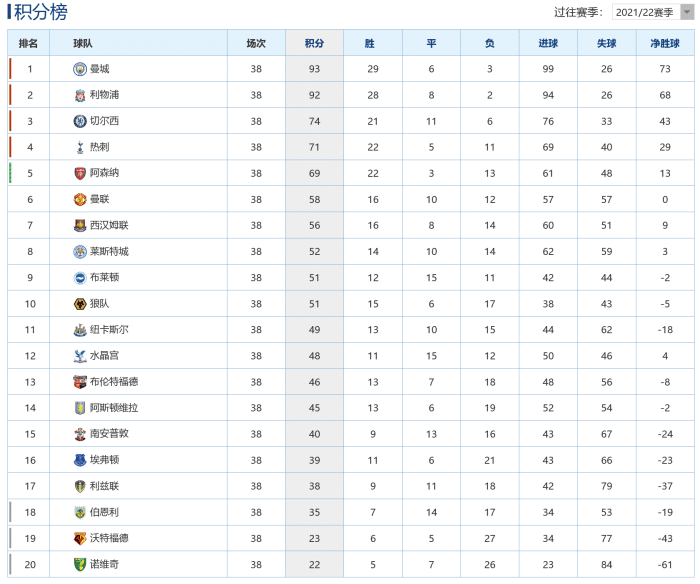700x584 pixels.
Task: Click the Manchester City club crest icon
Action: (x=80, y=69)
